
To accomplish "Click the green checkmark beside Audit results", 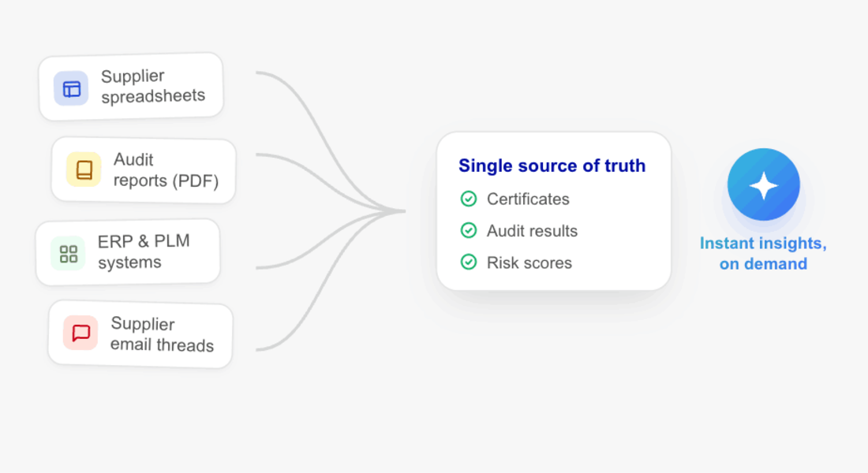I will pos(468,230).
